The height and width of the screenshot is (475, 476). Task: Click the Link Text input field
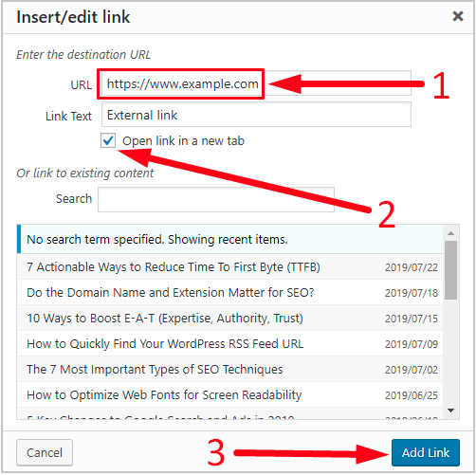click(256, 115)
